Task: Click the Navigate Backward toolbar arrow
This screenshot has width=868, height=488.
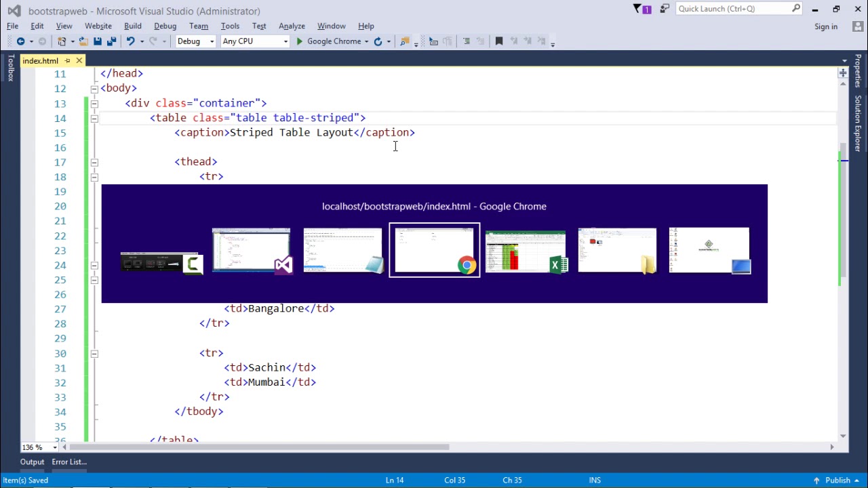Action: point(20,41)
